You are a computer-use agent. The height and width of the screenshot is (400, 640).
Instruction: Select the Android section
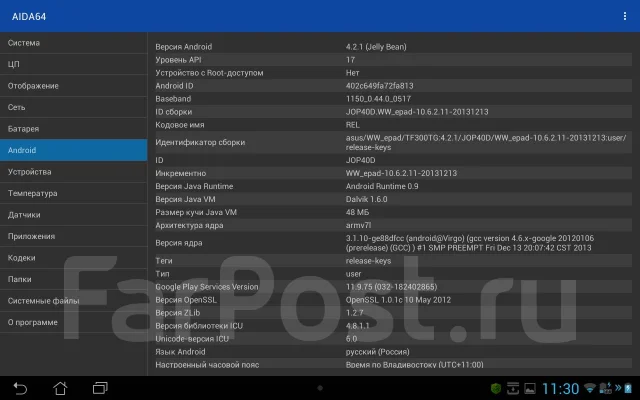click(x=73, y=150)
